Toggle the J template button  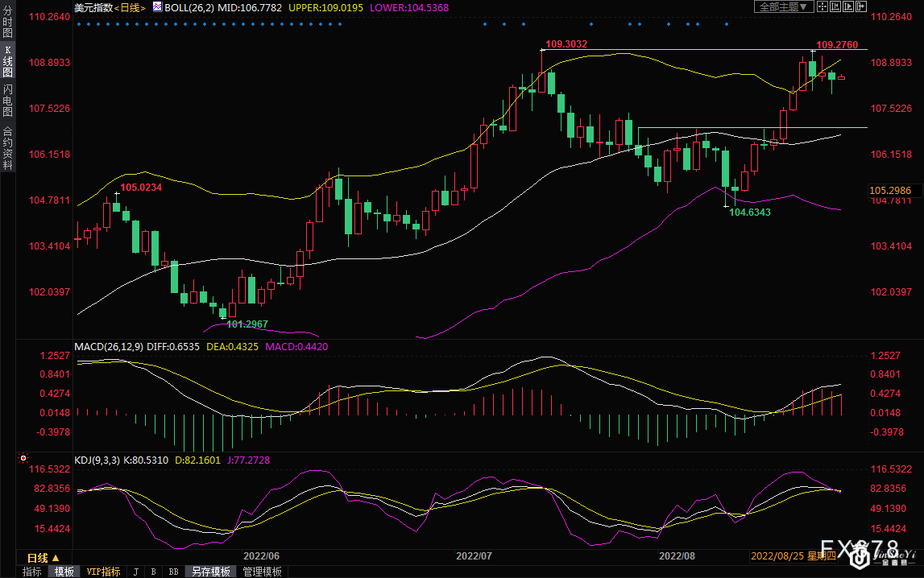click(135, 572)
